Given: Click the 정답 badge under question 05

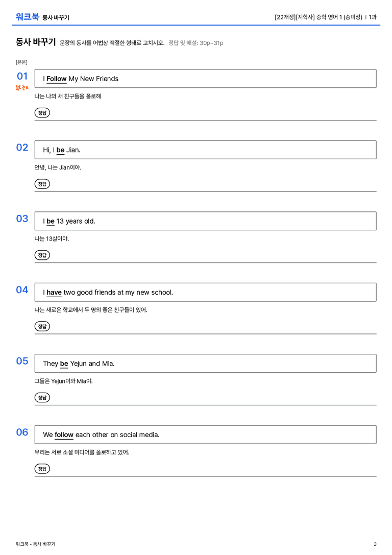Looking at the screenshot, I should [x=42, y=398].
